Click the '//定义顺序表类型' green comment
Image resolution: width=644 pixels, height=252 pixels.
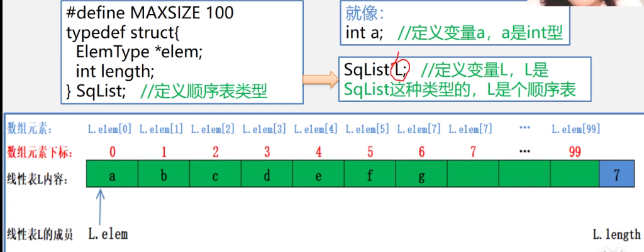tap(204, 92)
